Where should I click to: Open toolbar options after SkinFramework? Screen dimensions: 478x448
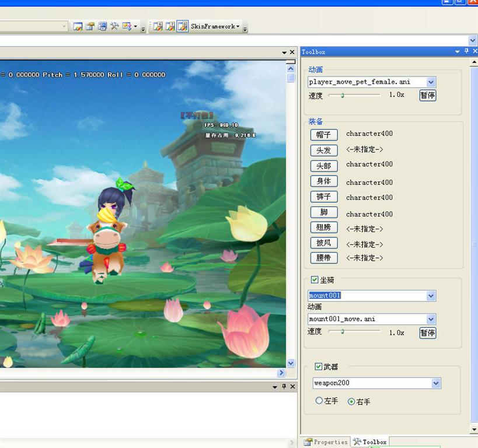coord(245,29)
